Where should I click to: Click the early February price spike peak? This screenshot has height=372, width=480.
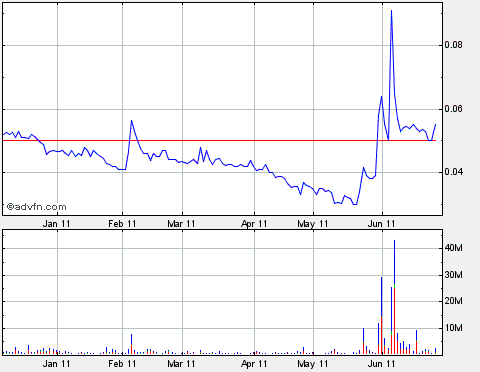(x=131, y=121)
